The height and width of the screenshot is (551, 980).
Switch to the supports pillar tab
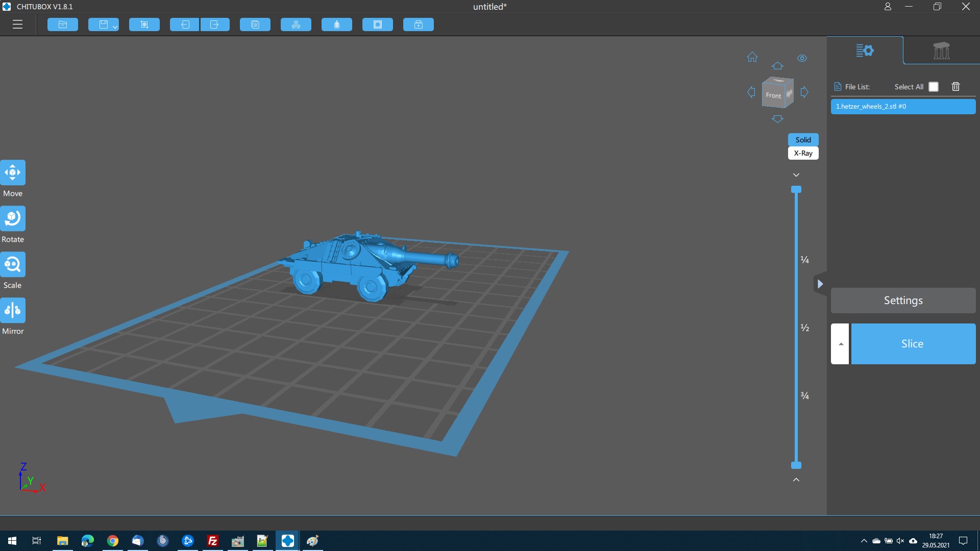click(x=941, y=51)
